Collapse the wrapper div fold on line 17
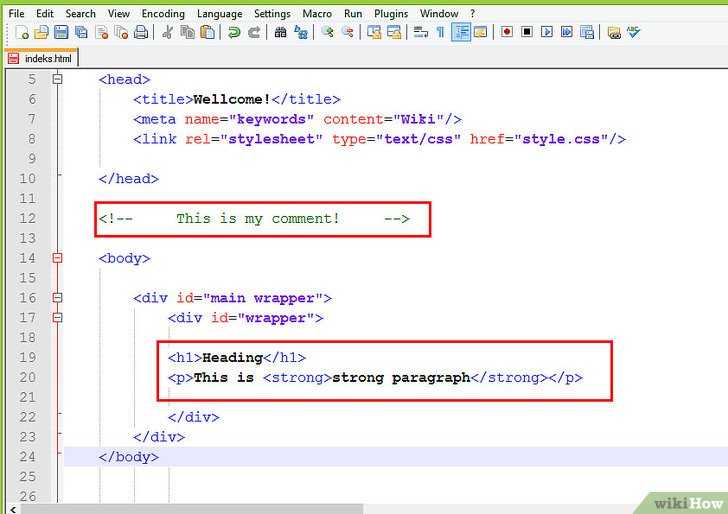The width and height of the screenshot is (728, 514). coord(57,317)
